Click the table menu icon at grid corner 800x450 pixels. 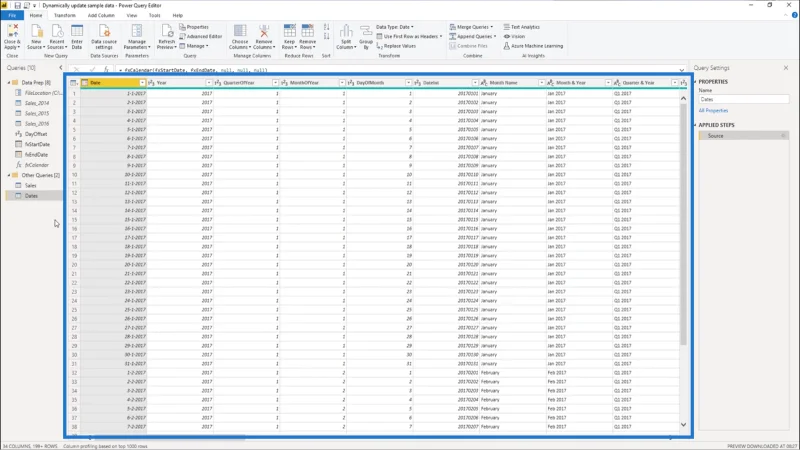[x=73, y=83]
